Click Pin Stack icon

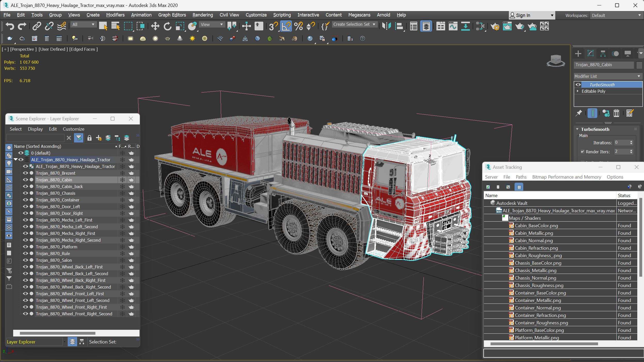578,113
